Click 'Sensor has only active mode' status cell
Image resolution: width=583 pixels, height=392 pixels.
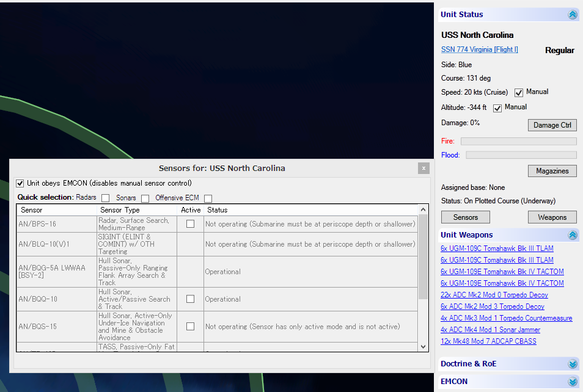coord(310,327)
